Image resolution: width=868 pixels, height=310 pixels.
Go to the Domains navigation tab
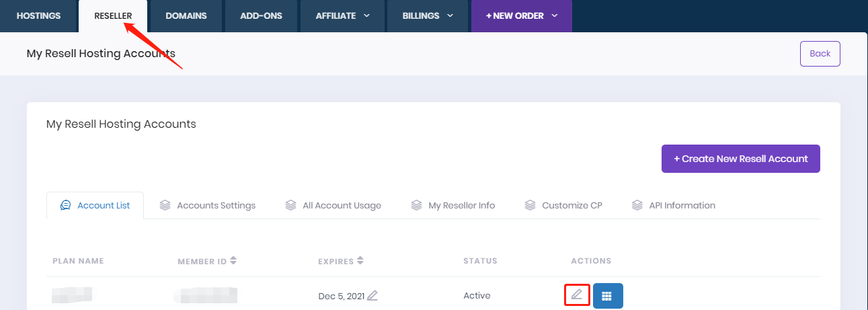pos(186,15)
